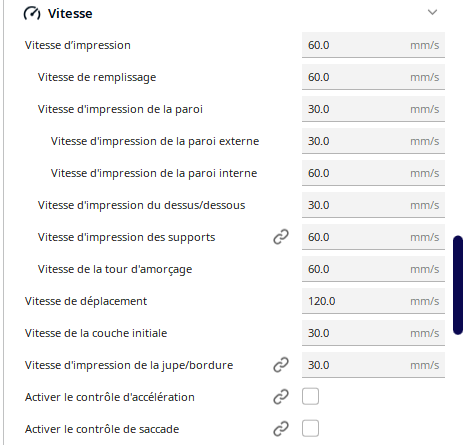Viewport: 467px width, 445px height.
Task: Edit the Vitesse de la couche initiale field
Action: 373,333
